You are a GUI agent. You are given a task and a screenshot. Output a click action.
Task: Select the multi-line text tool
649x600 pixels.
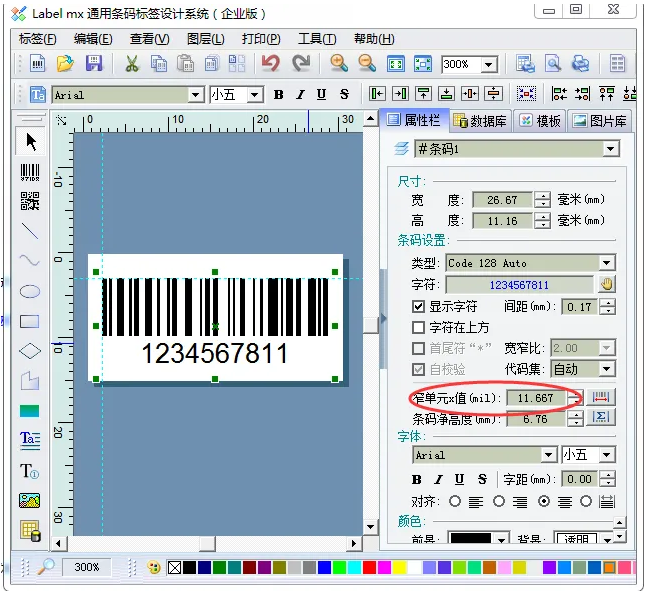(30, 440)
